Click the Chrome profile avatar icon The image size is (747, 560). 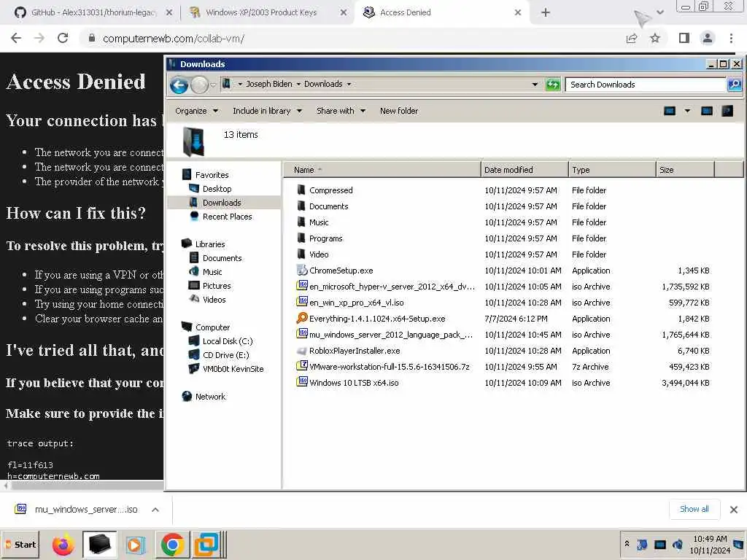coord(708,38)
